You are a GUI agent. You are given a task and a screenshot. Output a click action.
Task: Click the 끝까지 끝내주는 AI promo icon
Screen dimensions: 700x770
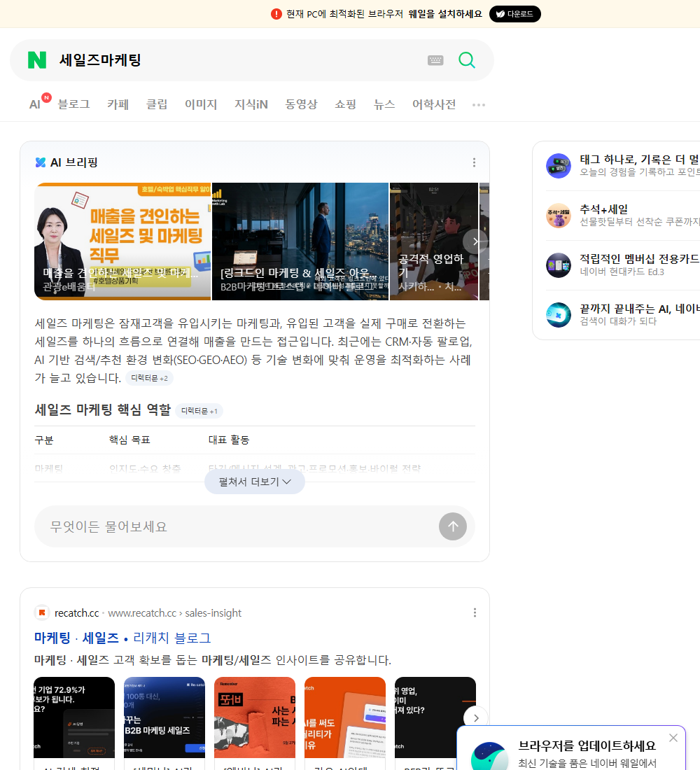(x=559, y=315)
